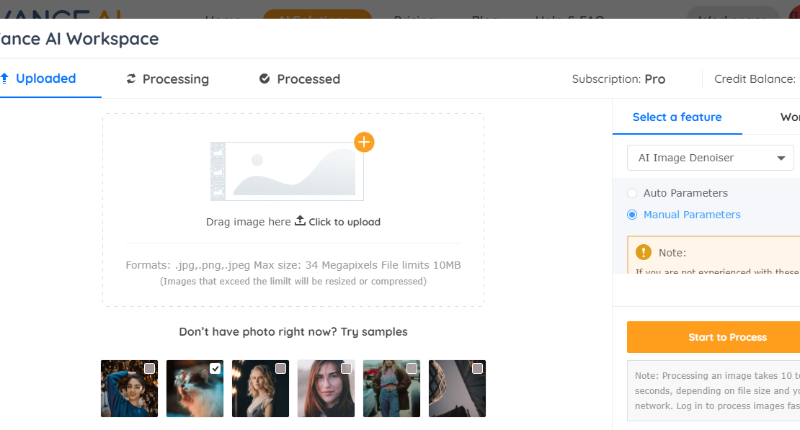This screenshot has width=800, height=430.
Task: Click the Credit Balance label
Action: [x=755, y=79]
